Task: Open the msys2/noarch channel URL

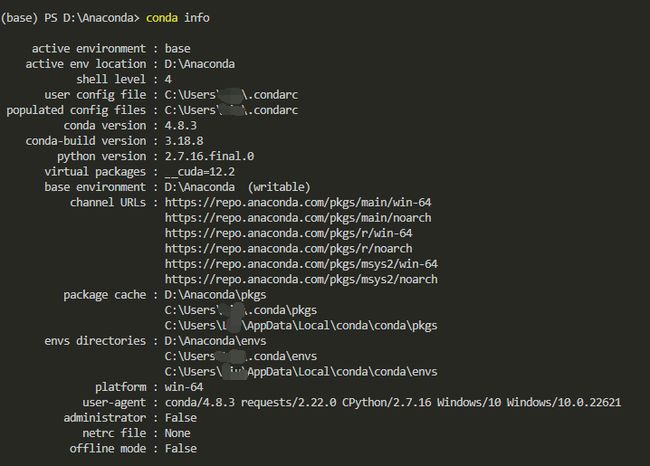Action: click(301, 279)
